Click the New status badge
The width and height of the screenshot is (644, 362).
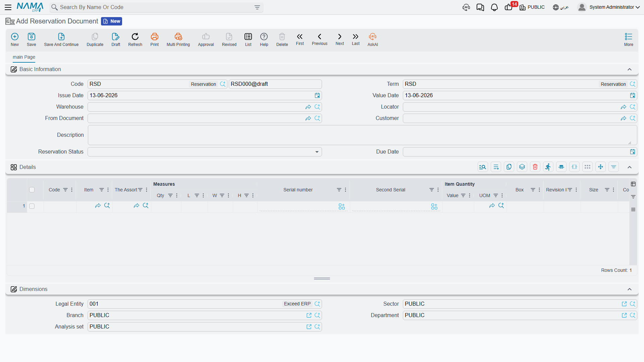(112, 21)
